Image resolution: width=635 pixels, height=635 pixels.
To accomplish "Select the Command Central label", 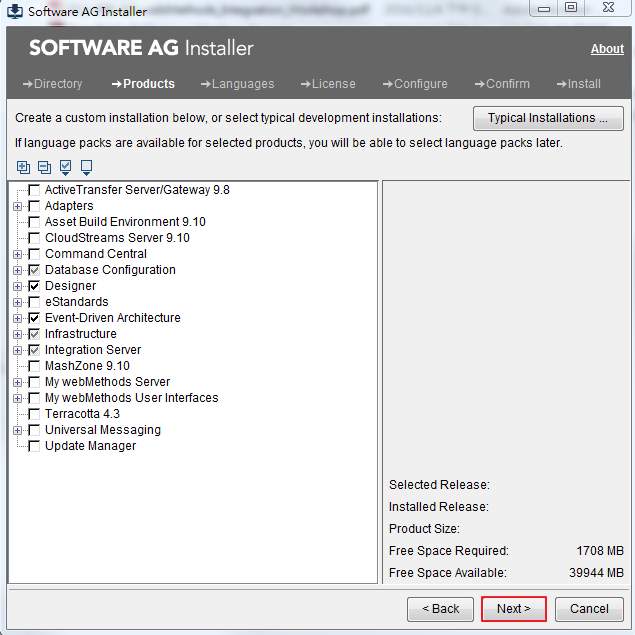I will point(96,254).
